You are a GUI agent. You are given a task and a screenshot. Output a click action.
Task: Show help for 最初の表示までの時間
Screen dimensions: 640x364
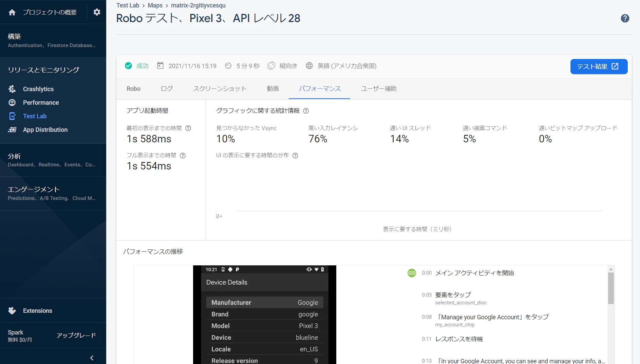188,128
